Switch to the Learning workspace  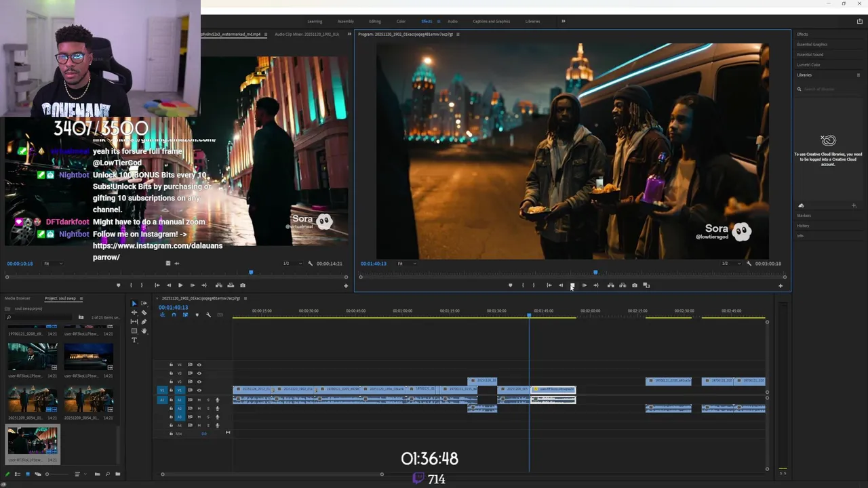315,21
